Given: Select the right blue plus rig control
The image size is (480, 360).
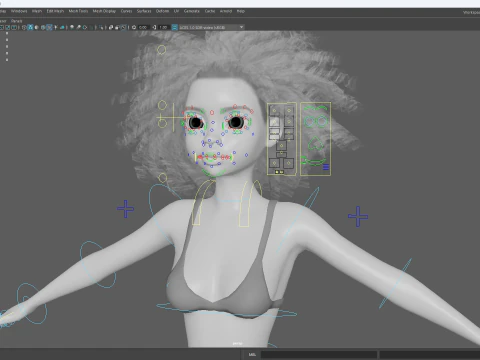Looking at the screenshot, I should 358,216.
